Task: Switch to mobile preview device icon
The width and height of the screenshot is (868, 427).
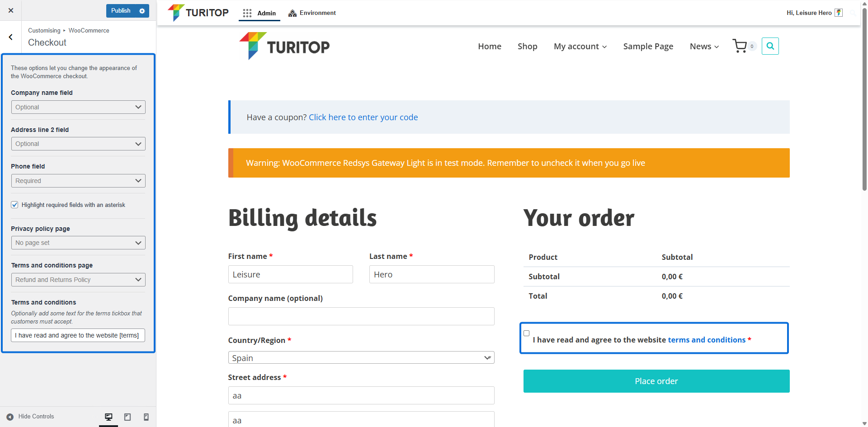Action: (146, 417)
